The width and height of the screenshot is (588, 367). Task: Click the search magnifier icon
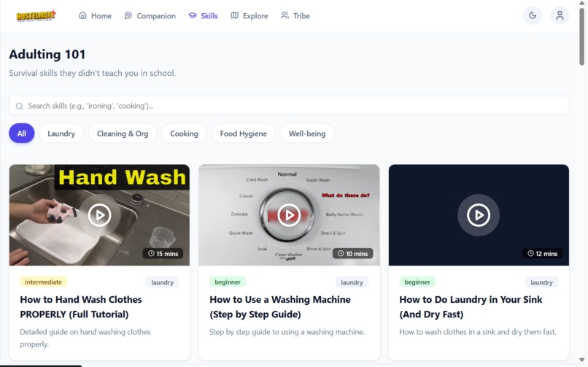19,106
